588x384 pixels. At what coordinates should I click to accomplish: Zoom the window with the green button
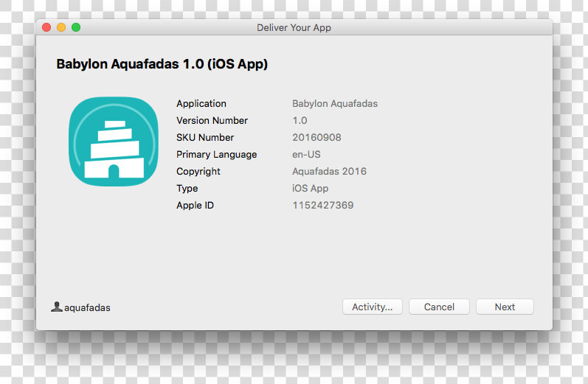coord(76,27)
